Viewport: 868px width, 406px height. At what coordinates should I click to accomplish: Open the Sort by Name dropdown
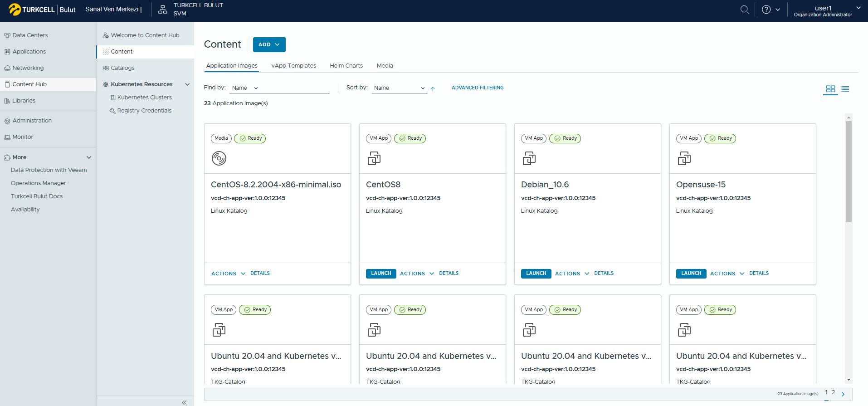point(399,88)
